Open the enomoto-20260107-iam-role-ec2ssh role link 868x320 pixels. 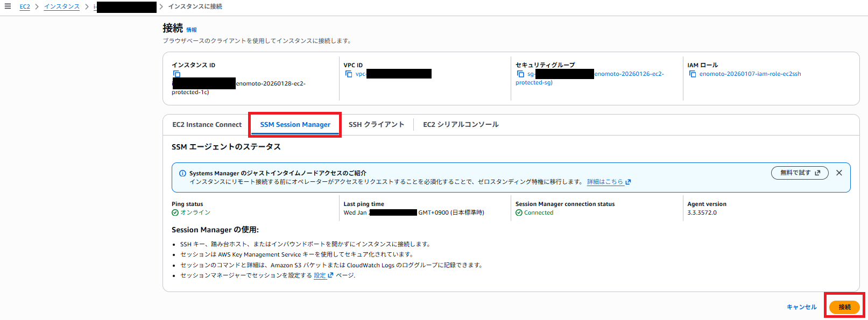(750, 74)
